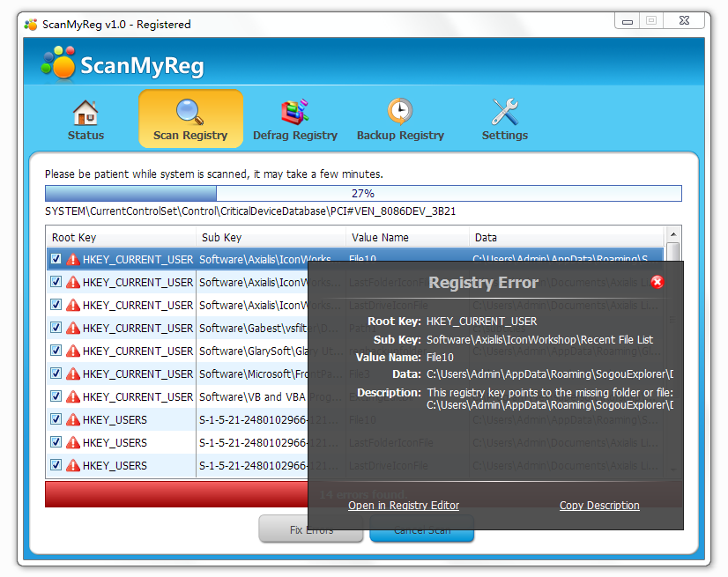Viewport: 728px width, 577px height.
Task: Sort by the Sub Key column header
Action: click(x=271, y=237)
